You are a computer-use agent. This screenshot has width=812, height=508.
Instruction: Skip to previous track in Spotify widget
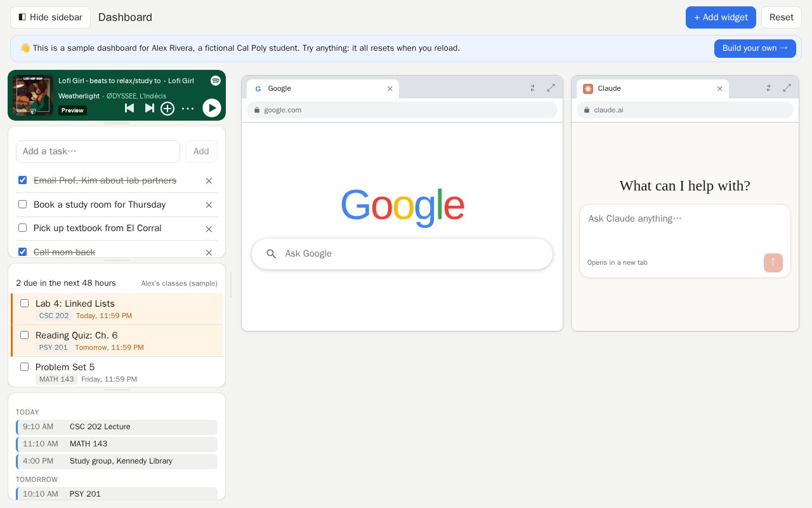tap(129, 108)
